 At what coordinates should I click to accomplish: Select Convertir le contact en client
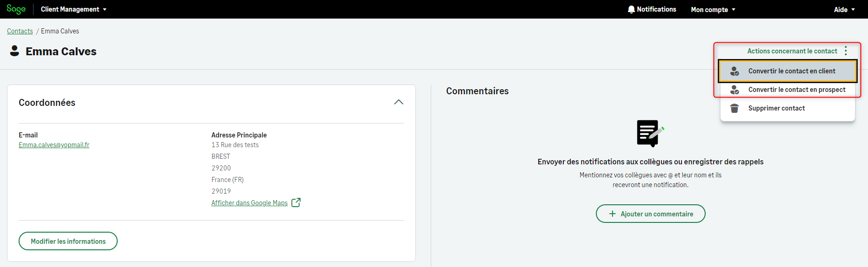click(x=792, y=71)
